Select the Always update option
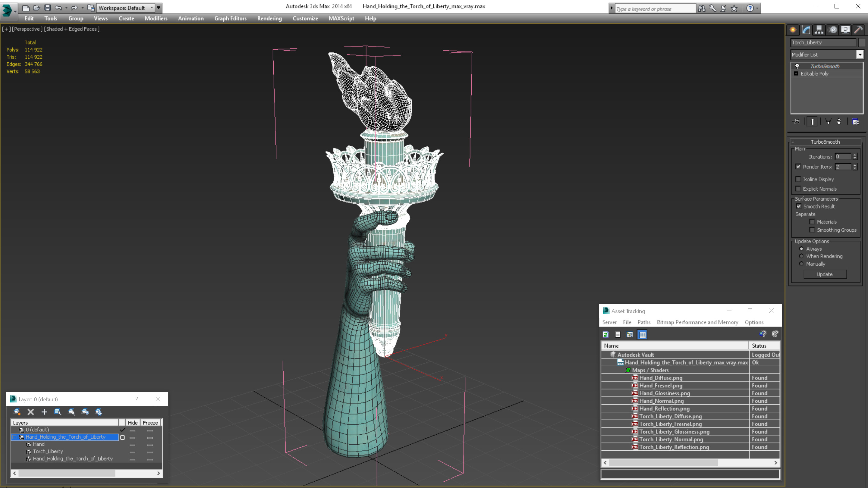The image size is (868, 488). point(802,249)
